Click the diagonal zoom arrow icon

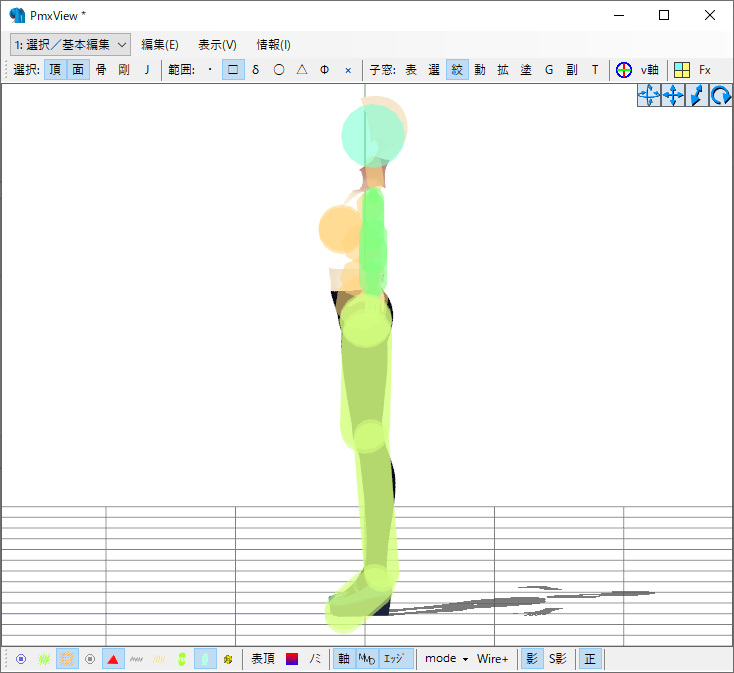point(697,95)
